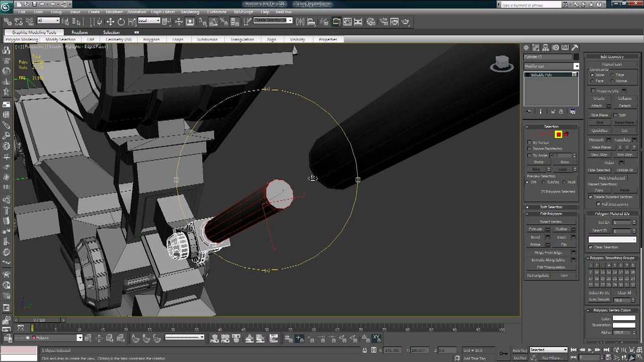Click the vertex Color white swatch

(x=624, y=318)
